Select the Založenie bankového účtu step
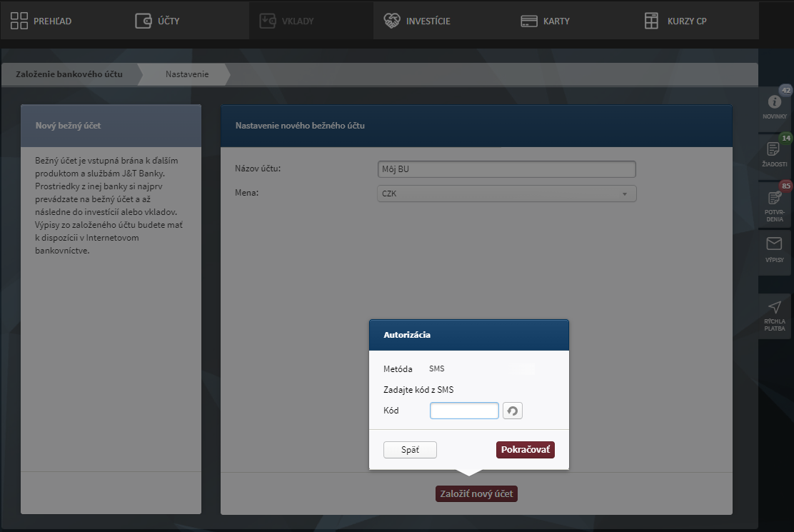Viewport: 794px width, 532px height. coord(69,74)
